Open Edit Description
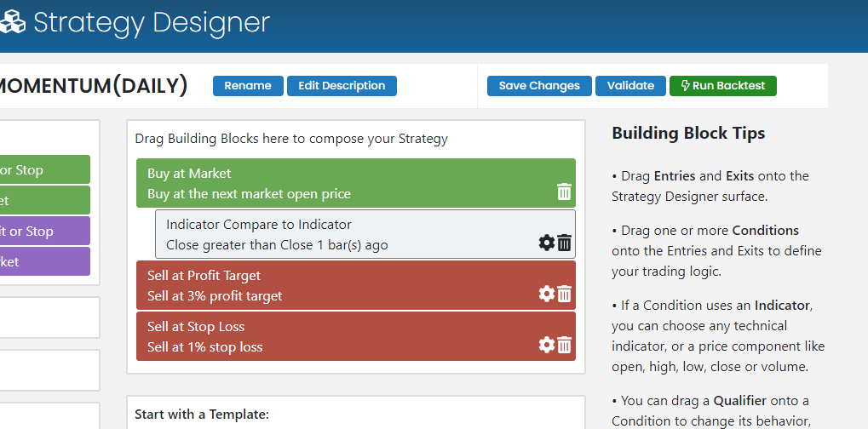The image size is (868, 429). tap(342, 86)
